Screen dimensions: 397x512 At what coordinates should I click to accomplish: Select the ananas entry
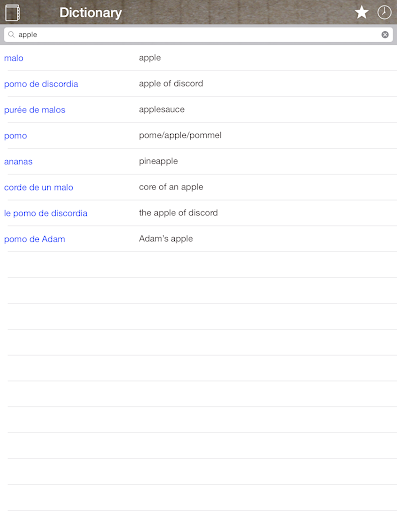18,162
